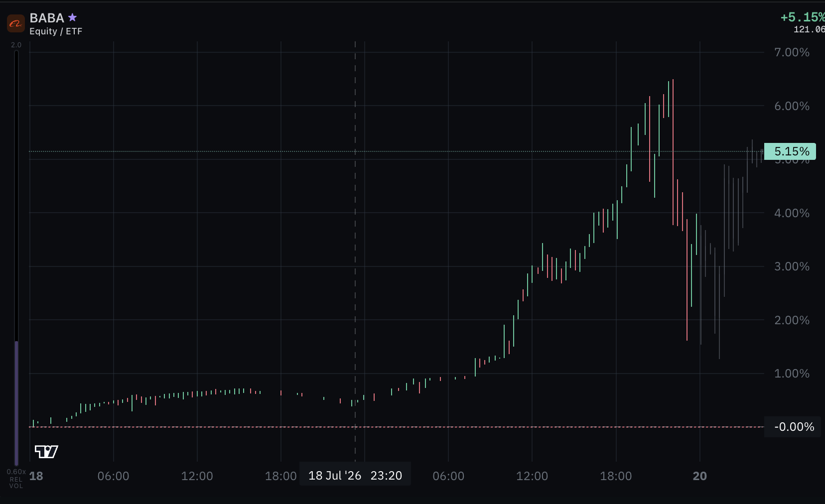The height and width of the screenshot is (504, 825).
Task: Click the 4.00% price scale label
Action: pyautogui.click(x=792, y=213)
